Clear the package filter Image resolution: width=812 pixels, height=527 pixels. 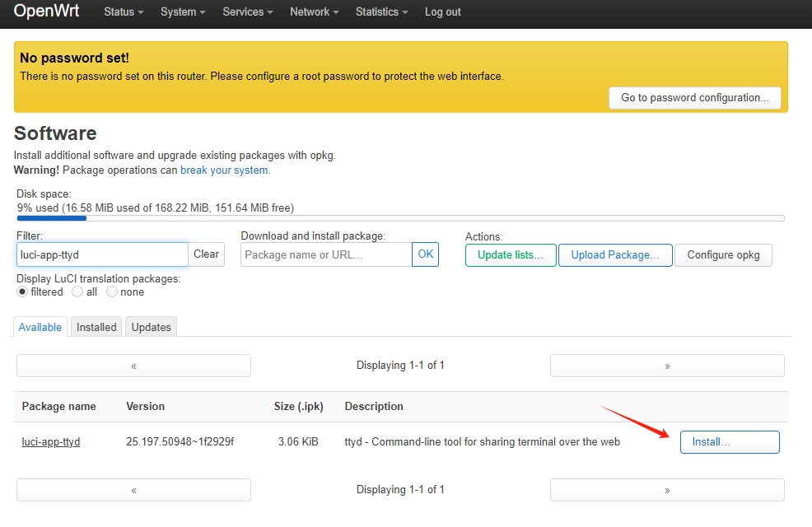[x=206, y=254]
